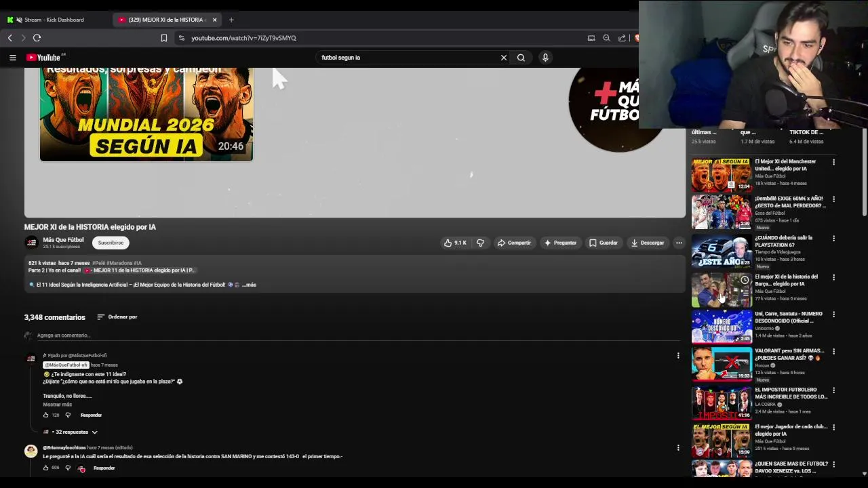Dislike the video with thumbs down
Image resolution: width=868 pixels, height=488 pixels.
tap(480, 243)
